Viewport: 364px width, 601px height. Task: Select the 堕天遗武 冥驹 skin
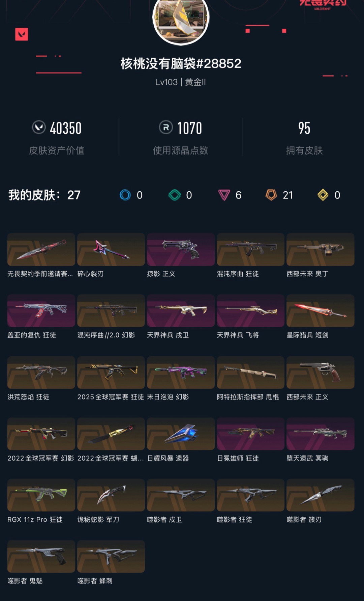pos(320,434)
